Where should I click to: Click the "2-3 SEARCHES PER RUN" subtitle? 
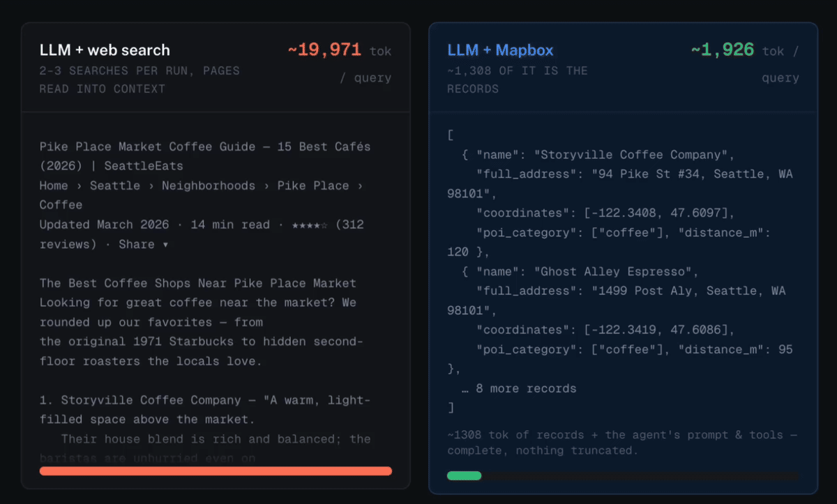139,79
